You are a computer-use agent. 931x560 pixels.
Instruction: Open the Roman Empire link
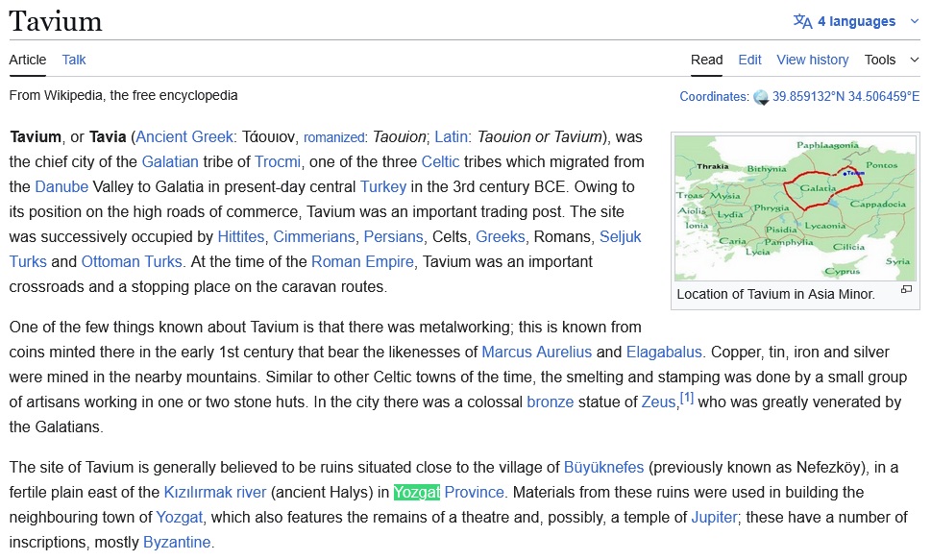point(362,262)
